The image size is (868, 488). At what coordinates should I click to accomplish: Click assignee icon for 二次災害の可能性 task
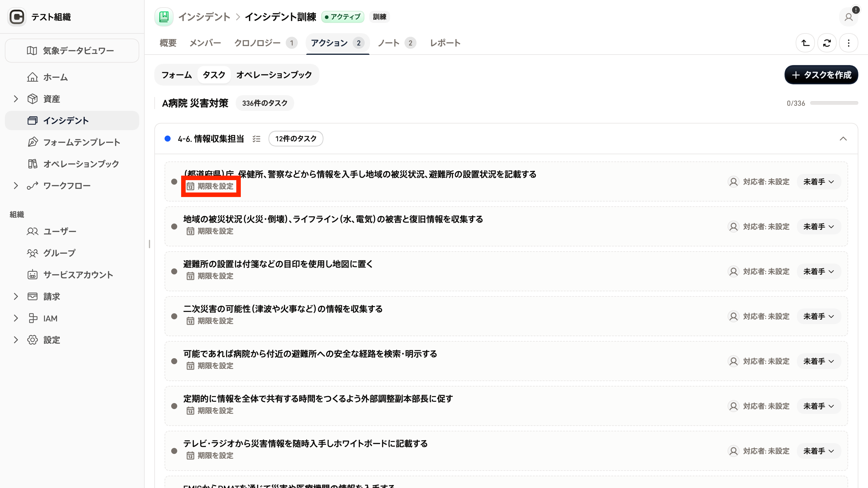coord(733,316)
